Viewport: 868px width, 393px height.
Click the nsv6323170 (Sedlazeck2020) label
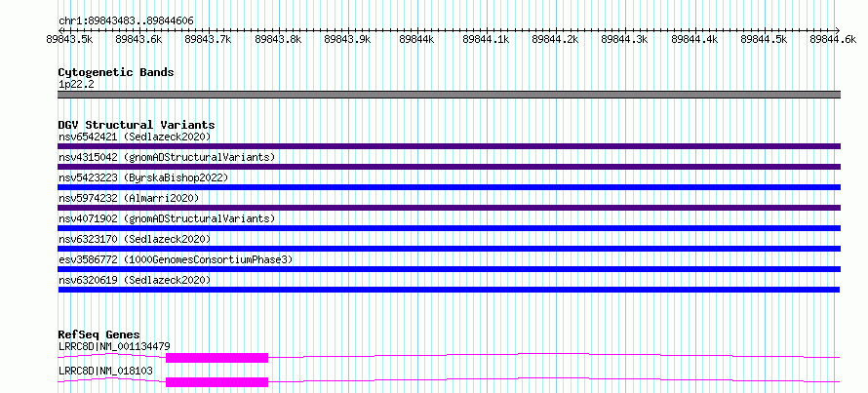[135, 239]
